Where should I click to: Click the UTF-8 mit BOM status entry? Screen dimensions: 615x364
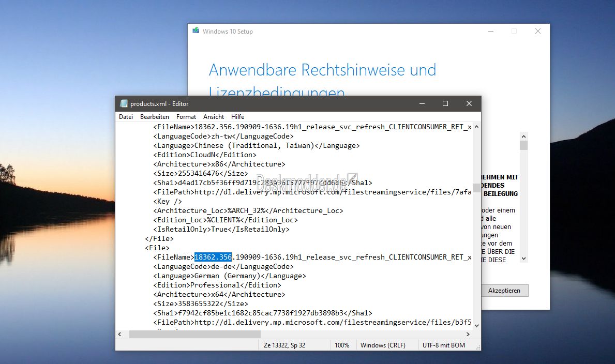444,345
